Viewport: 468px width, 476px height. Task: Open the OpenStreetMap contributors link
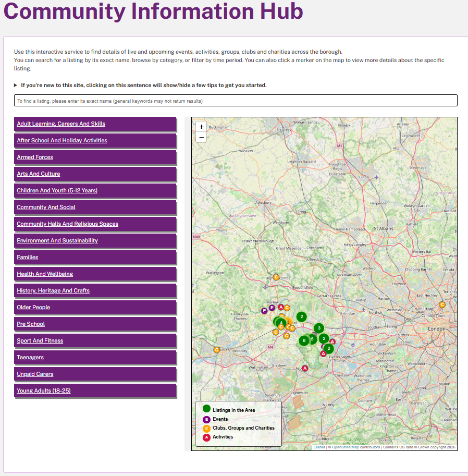[346, 447]
